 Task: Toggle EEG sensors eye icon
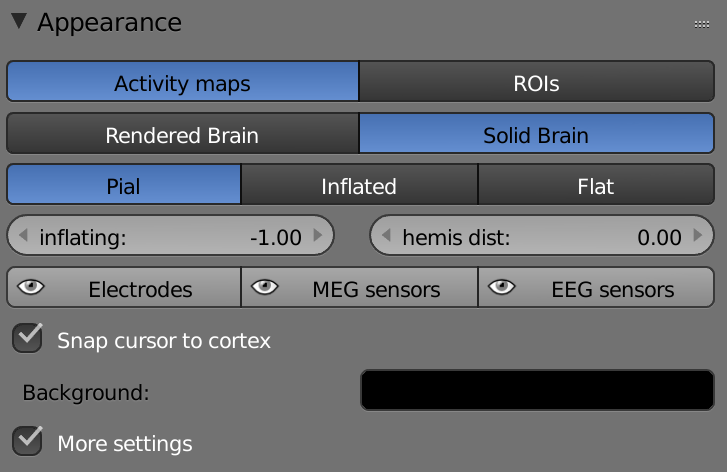[502, 287]
